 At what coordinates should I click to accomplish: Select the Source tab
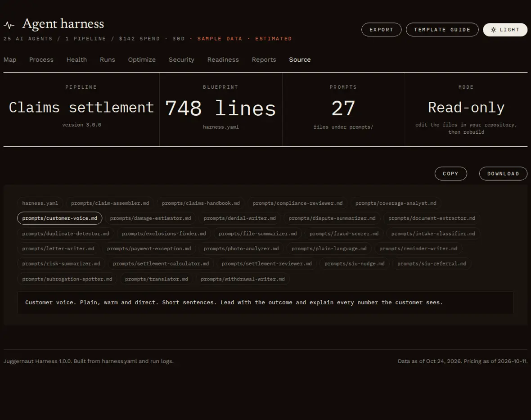pyautogui.click(x=300, y=59)
